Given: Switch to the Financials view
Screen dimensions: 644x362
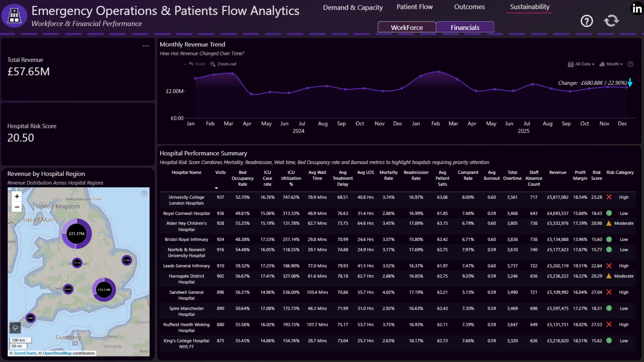Looking at the screenshot, I should tap(465, 27).
